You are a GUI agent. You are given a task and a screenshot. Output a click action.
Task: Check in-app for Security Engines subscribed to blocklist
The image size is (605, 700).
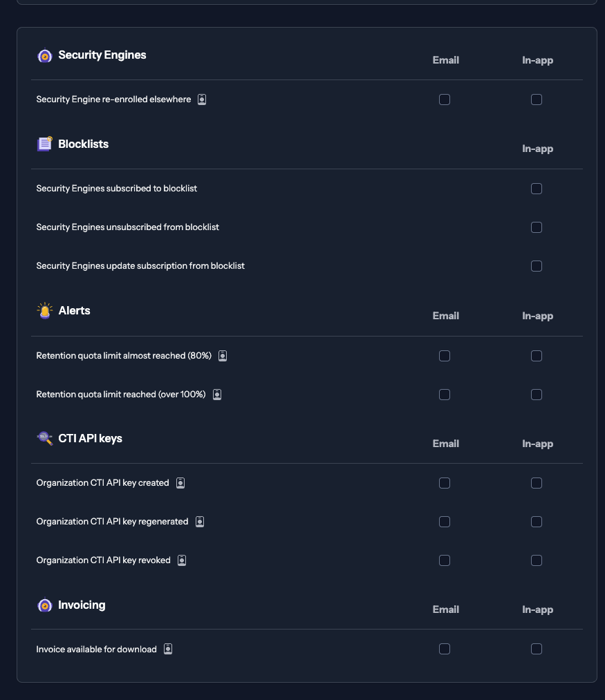pyautogui.click(x=537, y=188)
